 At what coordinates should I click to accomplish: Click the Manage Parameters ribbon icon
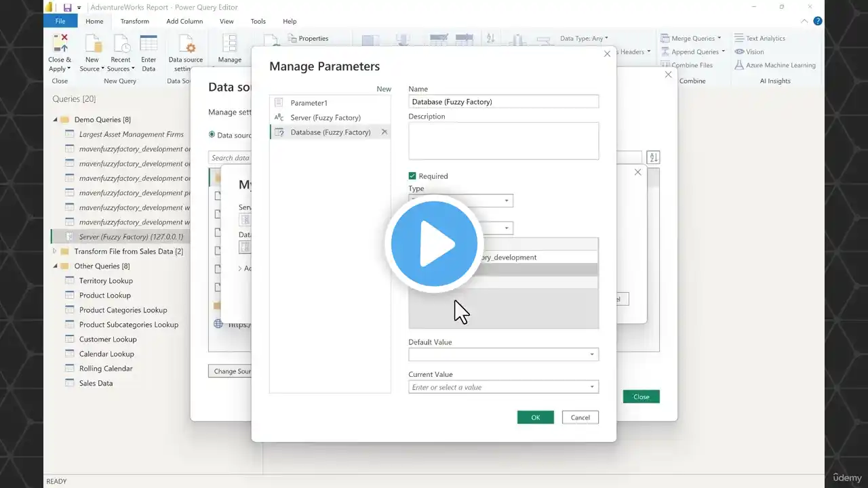[230, 43]
